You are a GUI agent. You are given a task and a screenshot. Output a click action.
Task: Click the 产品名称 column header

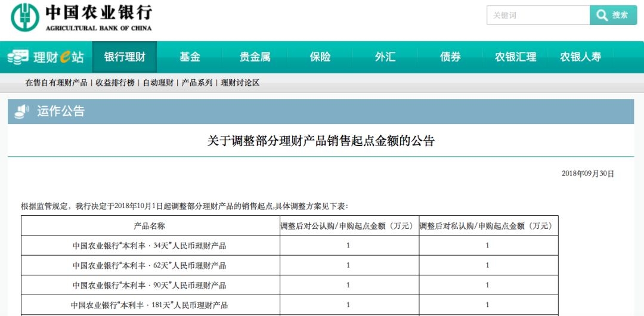tap(149, 226)
